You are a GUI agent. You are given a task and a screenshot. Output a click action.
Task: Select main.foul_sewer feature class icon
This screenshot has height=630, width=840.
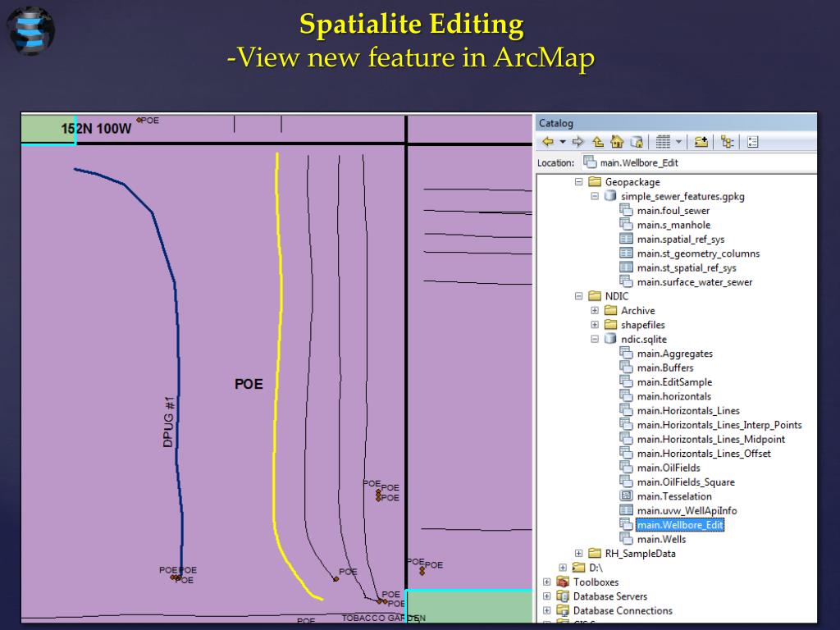[626, 210]
